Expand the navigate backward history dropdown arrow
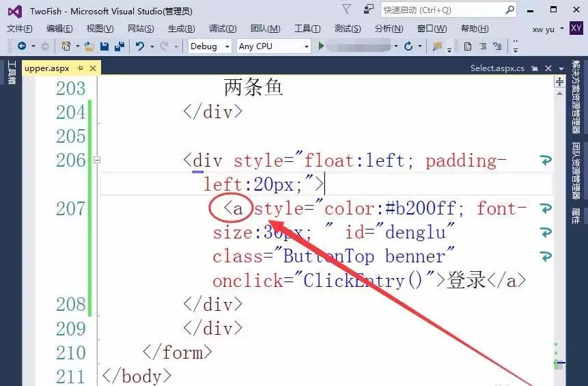Image resolution: width=588 pixels, height=386 pixels. [33, 46]
